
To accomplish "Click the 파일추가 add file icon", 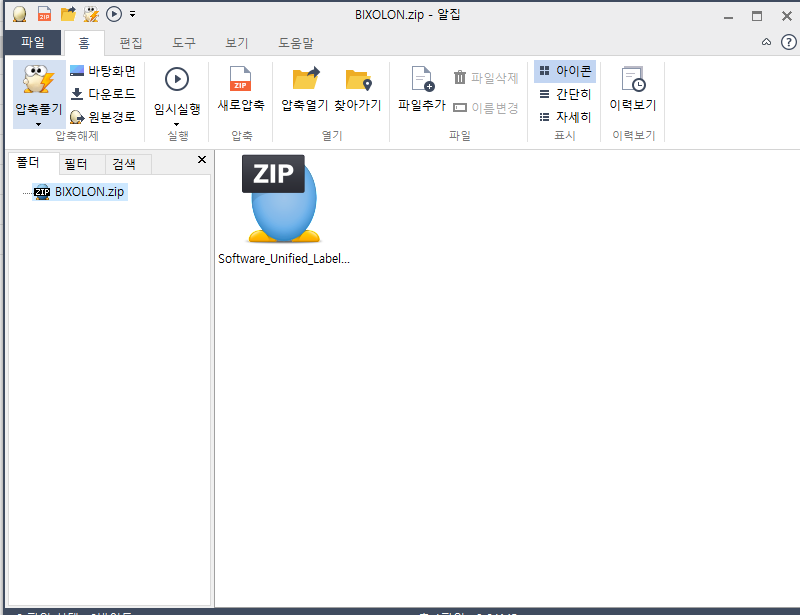I will tap(422, 79).
